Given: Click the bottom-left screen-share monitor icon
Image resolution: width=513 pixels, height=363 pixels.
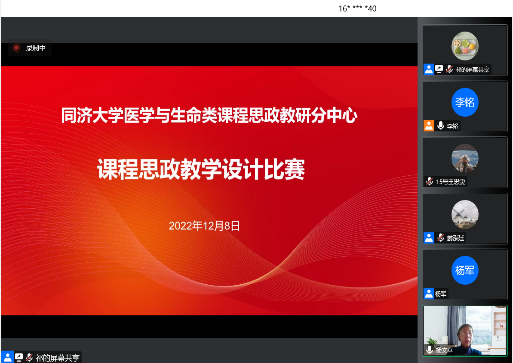Looking at the screenshot, I should 19,357.
